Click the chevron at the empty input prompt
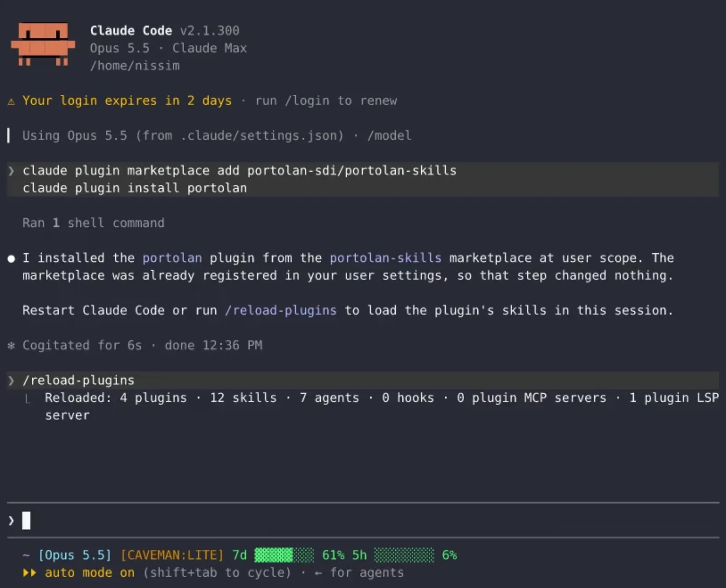Image resolution: width=726 pixels, height=588 pixels. point(11,520)
